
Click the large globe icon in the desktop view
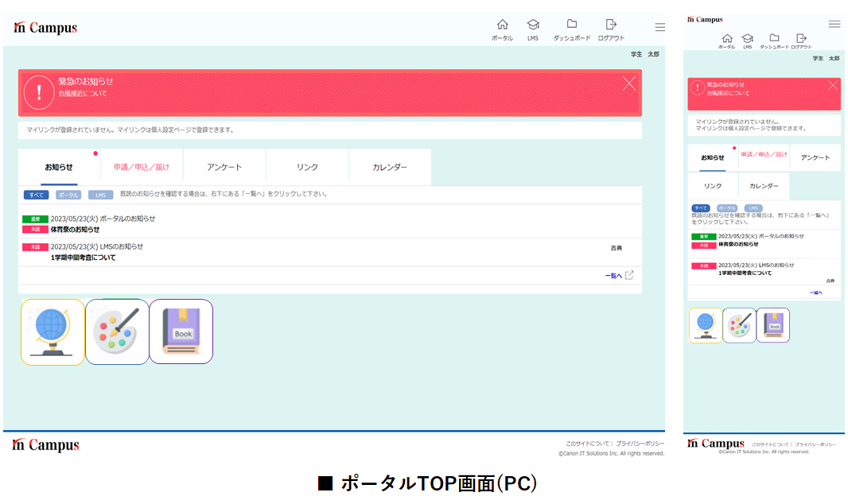tap(53, 332)
